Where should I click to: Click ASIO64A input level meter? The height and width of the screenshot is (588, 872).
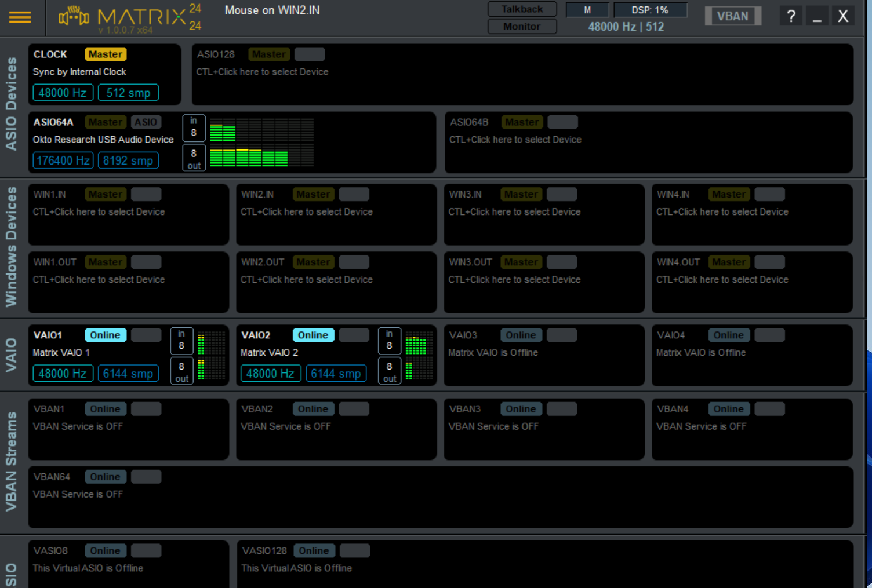pos(261,130)
